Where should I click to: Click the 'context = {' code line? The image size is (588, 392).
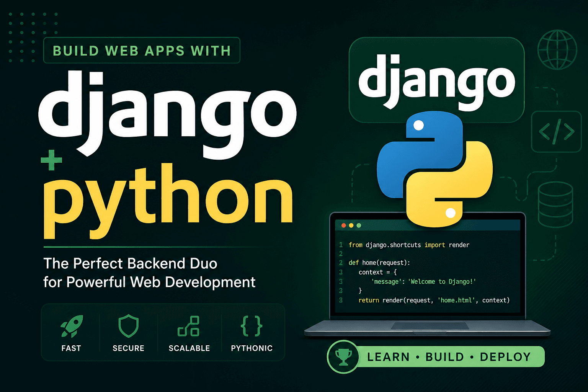pos(378,272)
